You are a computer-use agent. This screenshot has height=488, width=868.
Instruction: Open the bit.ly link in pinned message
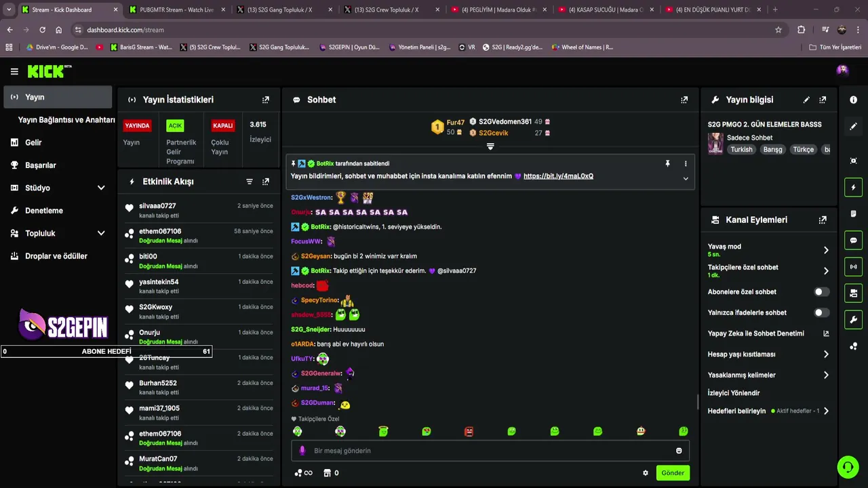coord(558,176)
